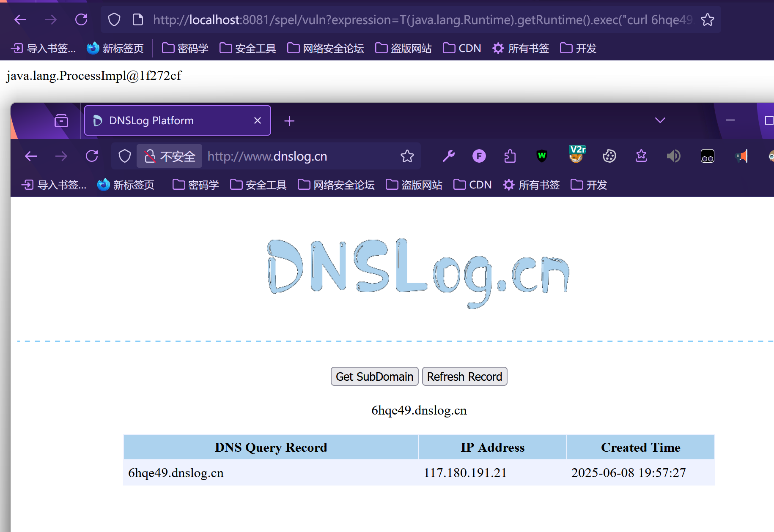
Task: Open the tab overview icon in DNSLog window
Action: tap(61, 121)
